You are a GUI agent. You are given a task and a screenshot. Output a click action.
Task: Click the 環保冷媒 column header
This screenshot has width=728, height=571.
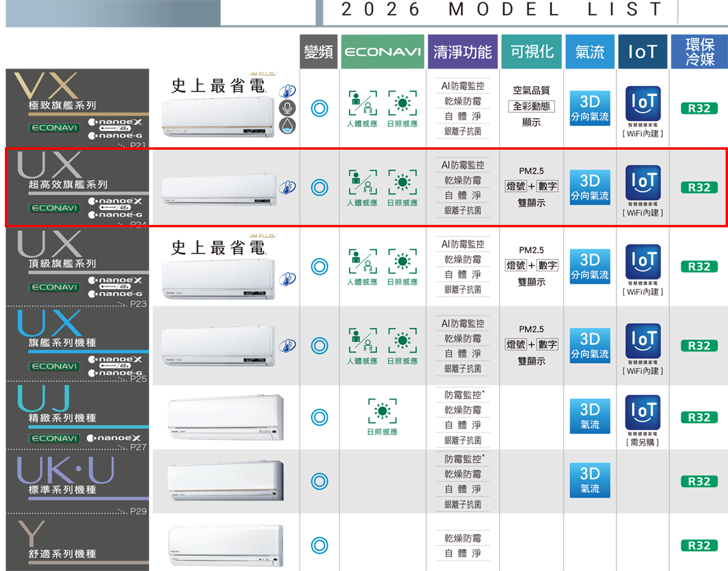coord(699,52)
